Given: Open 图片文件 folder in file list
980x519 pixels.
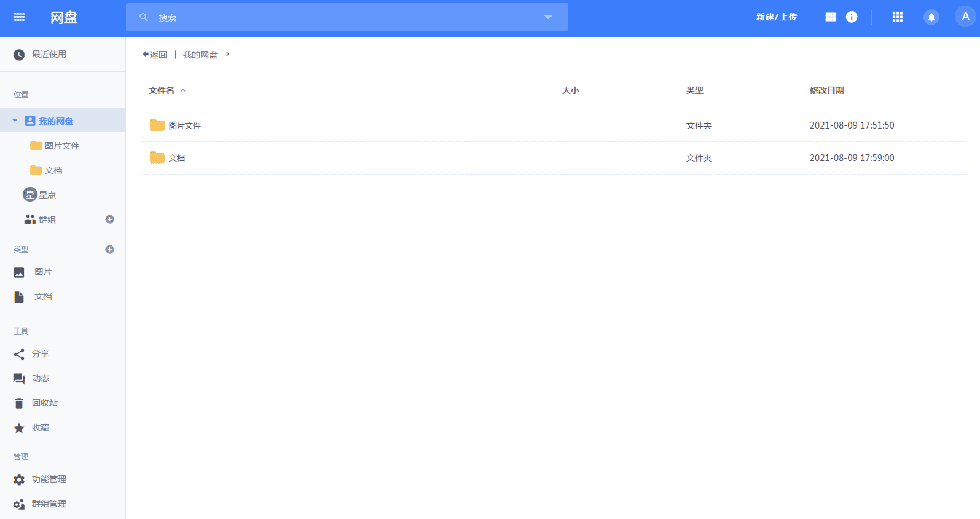Looking at the screenshot, I should point(185,126).
